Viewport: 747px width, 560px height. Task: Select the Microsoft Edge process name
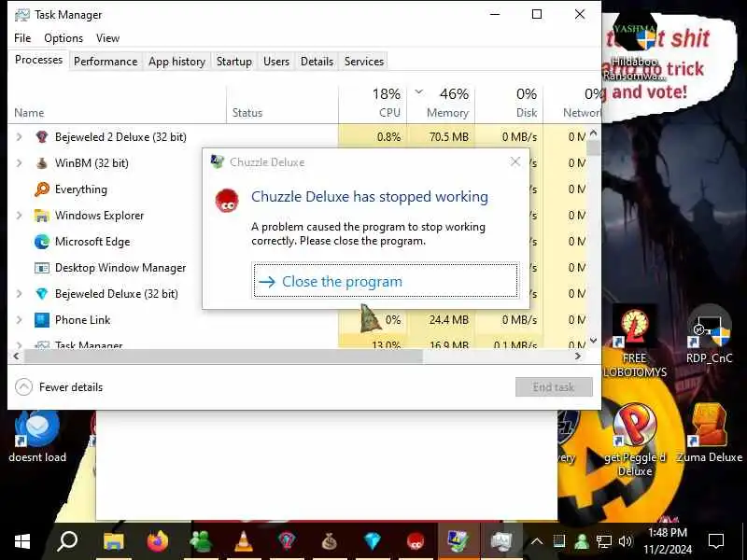[92, 242]
